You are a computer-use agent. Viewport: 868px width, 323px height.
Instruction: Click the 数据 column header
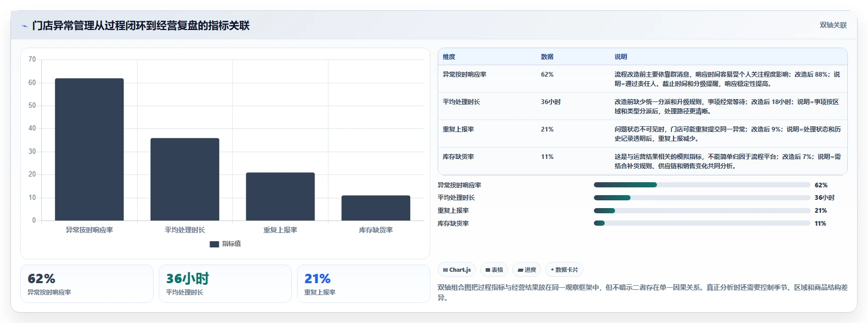(x=547, y=57)
